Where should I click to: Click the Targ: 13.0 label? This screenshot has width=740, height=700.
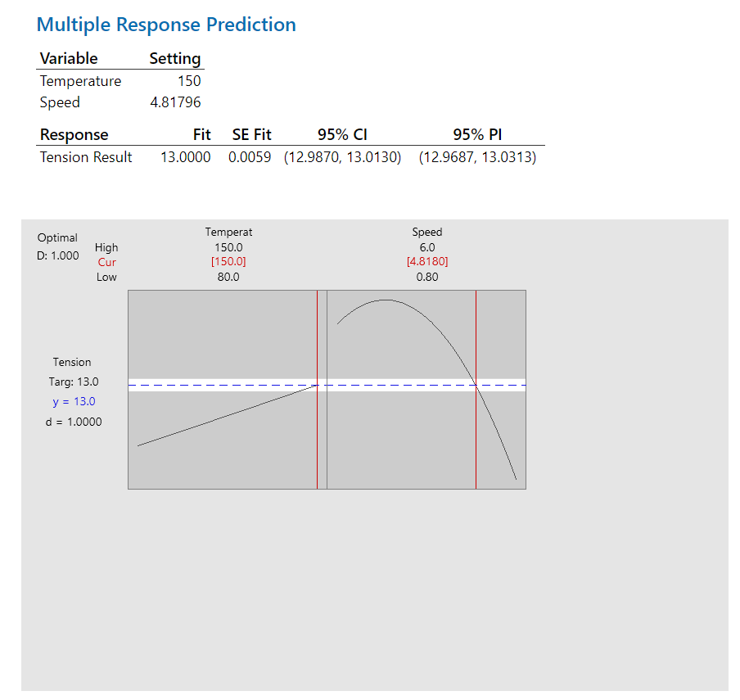click(74, 382)
